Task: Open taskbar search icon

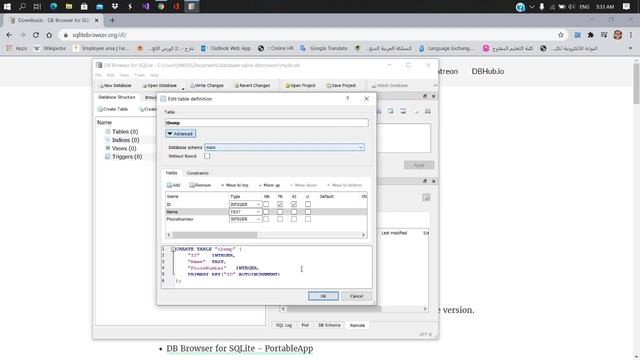Action: pos(22,7)
